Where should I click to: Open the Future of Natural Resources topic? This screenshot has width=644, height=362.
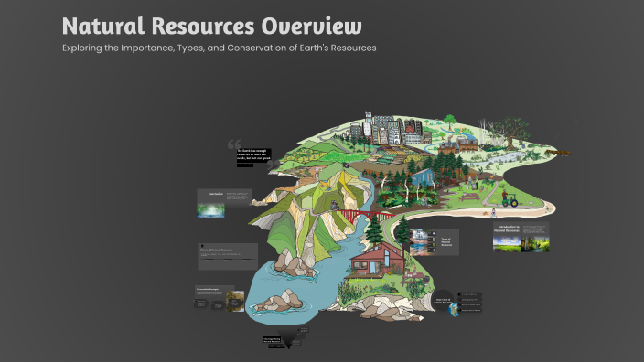pyautogui.click(x=228, y=257)
